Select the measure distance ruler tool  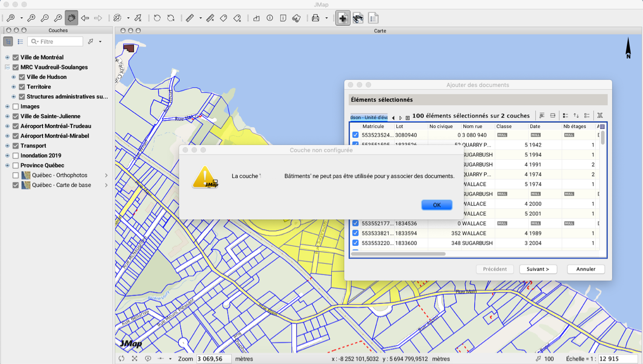190,18
